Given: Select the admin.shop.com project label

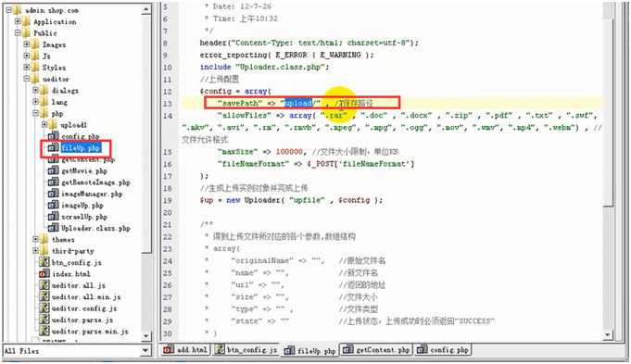Looking at the screenshot, I should tap(52, 10).
